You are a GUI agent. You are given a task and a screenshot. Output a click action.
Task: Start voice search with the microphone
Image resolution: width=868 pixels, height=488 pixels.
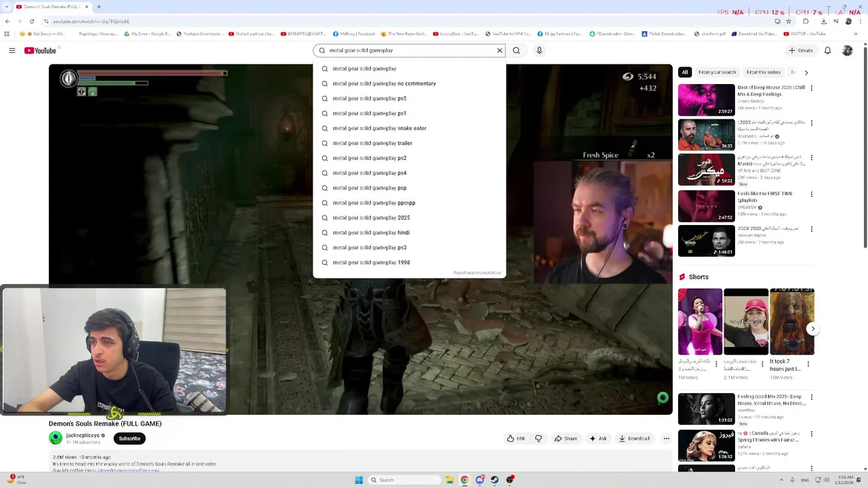[x=540, y=50]
